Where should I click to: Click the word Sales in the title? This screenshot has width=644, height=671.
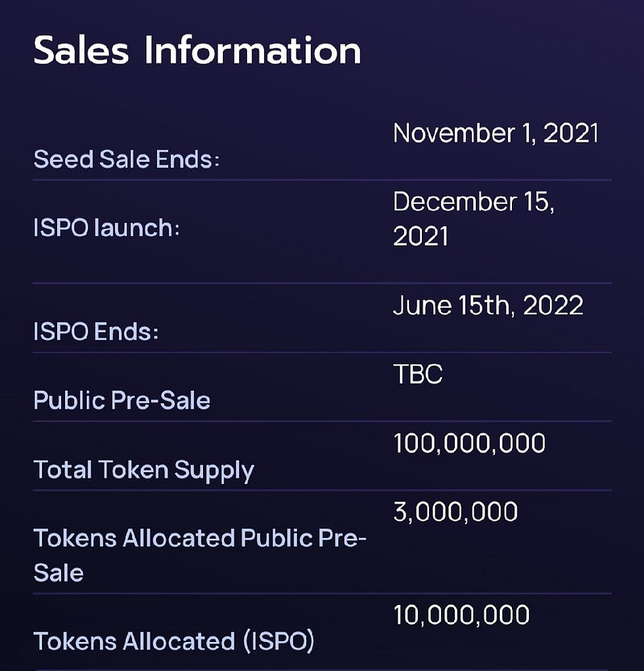coord(80,51)
